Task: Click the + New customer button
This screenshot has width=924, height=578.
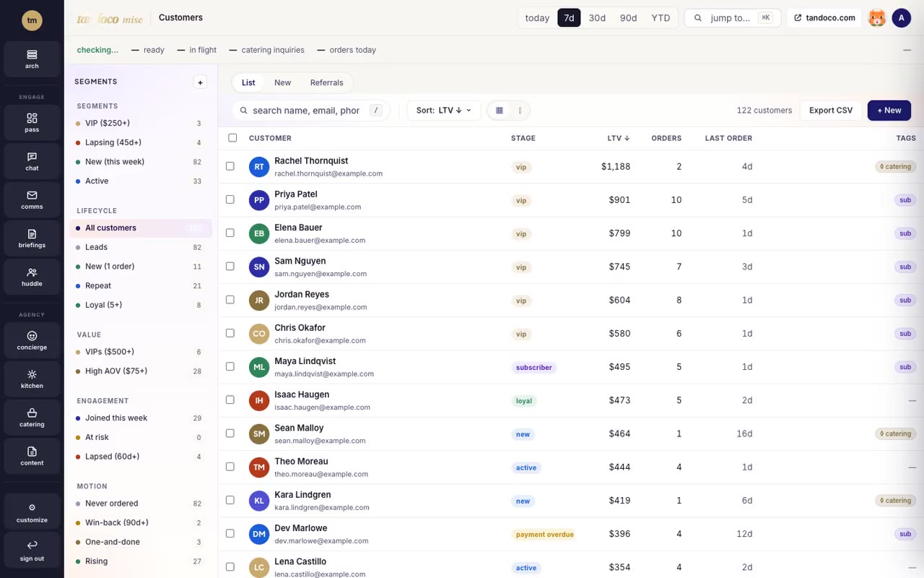Action: 889,111
